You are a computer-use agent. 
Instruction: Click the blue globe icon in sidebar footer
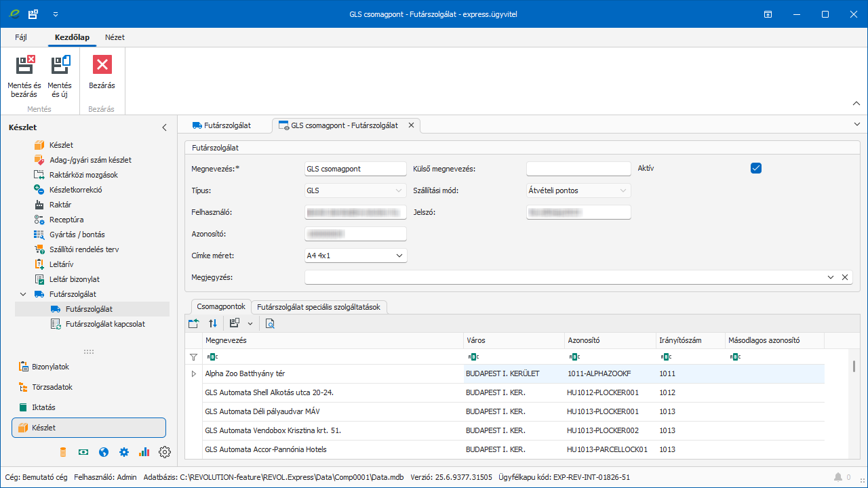pos(104,452)
